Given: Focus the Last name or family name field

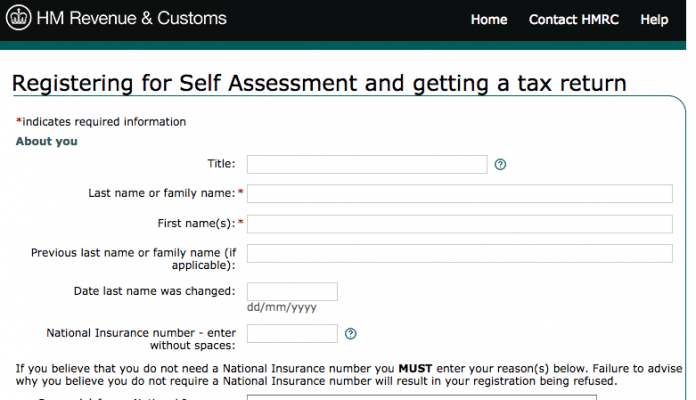Looking at the screenshot, I should click(459, 194).
